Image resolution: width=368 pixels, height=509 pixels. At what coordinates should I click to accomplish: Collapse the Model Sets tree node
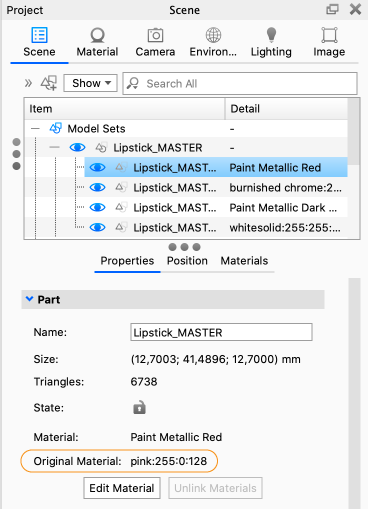pos(35,128)
